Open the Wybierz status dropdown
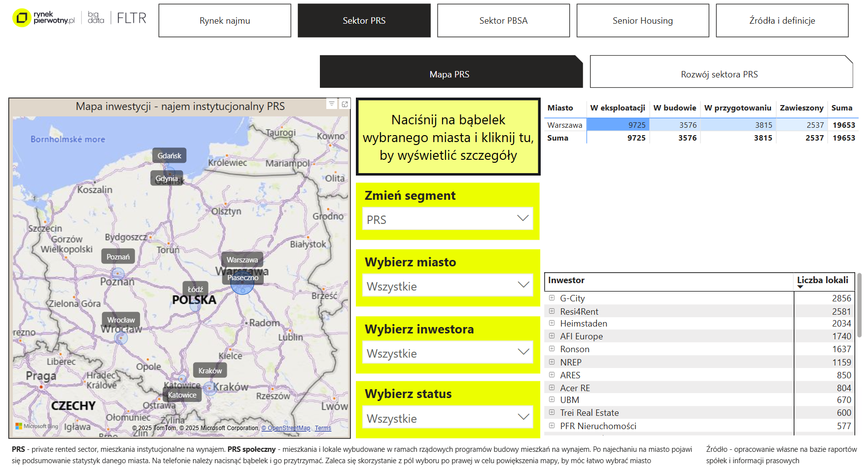 pyautogui.click(x=448, y=418)
